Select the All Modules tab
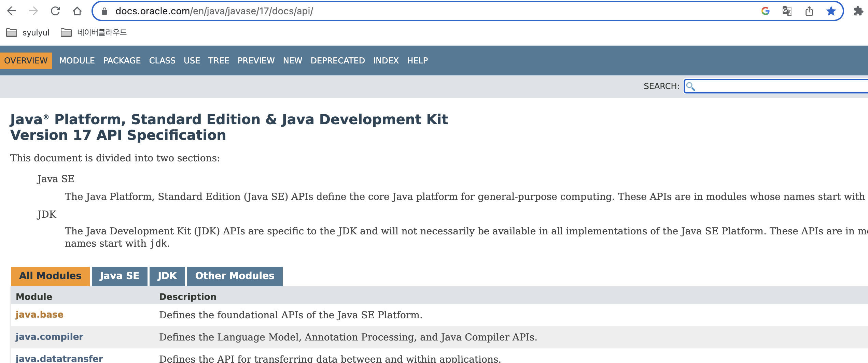The image size is (868, 363). pos(50,276)
